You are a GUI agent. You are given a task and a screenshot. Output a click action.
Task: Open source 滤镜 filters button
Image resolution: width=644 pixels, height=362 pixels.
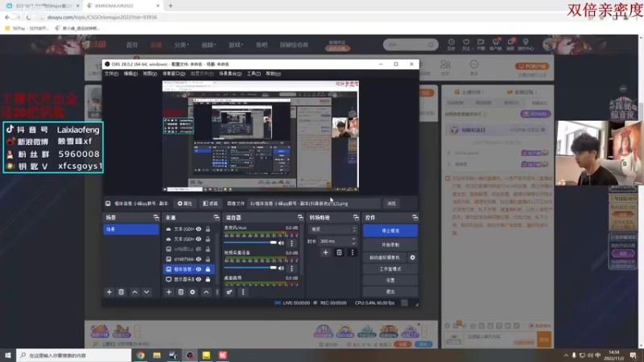210,204
